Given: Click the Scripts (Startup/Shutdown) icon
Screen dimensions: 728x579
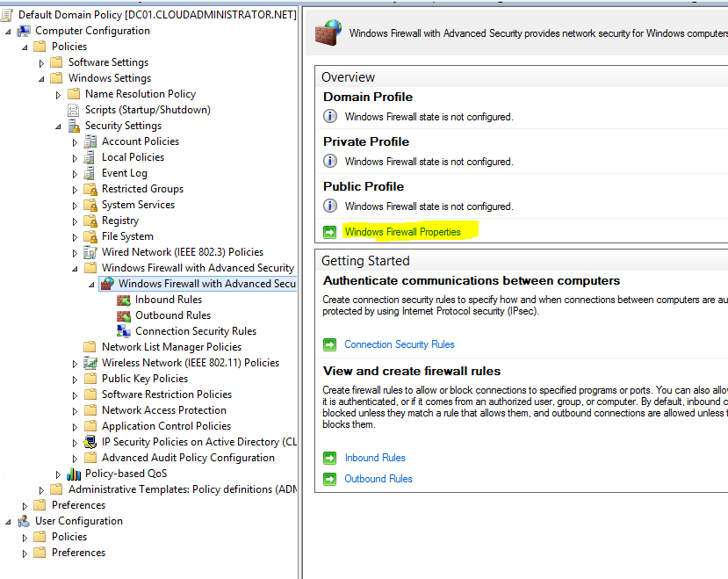Looking at the screenshot, I should tap(74, 110).
